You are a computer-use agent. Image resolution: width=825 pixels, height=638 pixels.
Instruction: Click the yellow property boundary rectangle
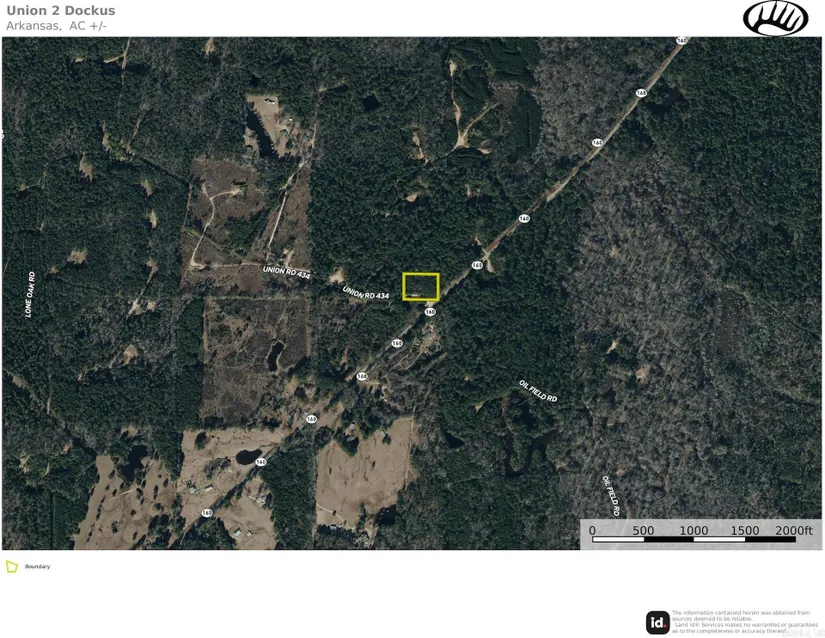421,287
